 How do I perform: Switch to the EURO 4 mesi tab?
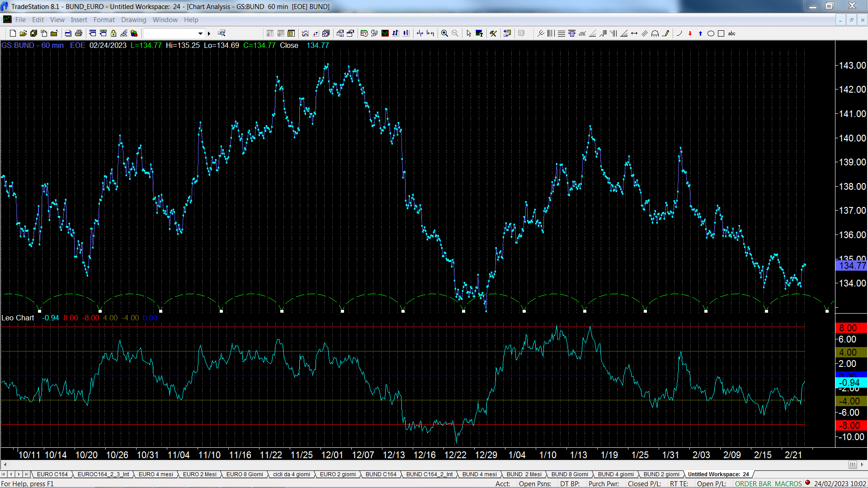[156, 474]
